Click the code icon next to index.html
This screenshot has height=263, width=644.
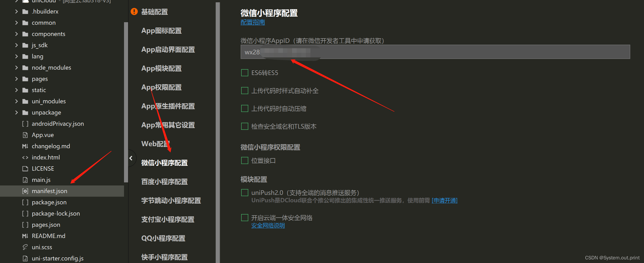point(25,157)
